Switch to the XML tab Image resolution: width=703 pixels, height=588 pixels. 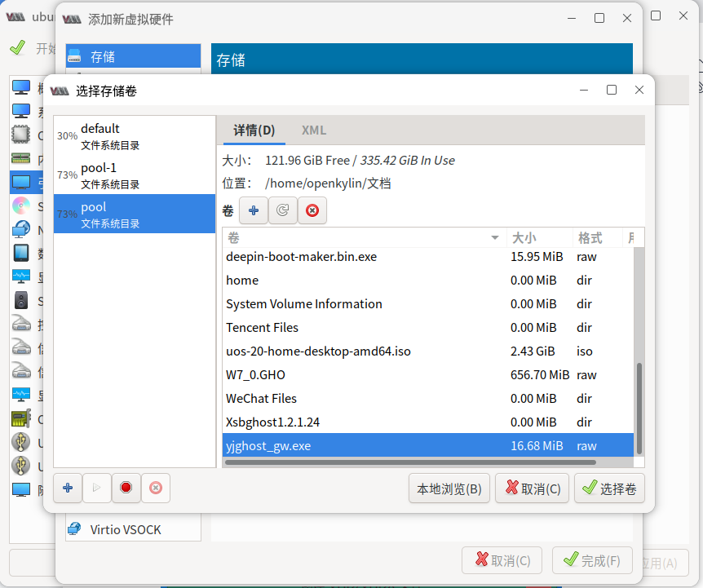pyautogui.click(x=314, y=130)
